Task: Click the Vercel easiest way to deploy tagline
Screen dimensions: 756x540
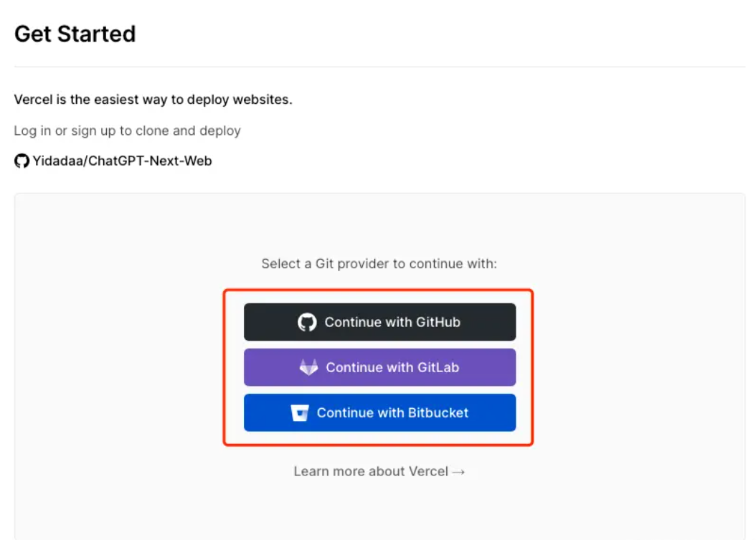Action: pos(153,99)
